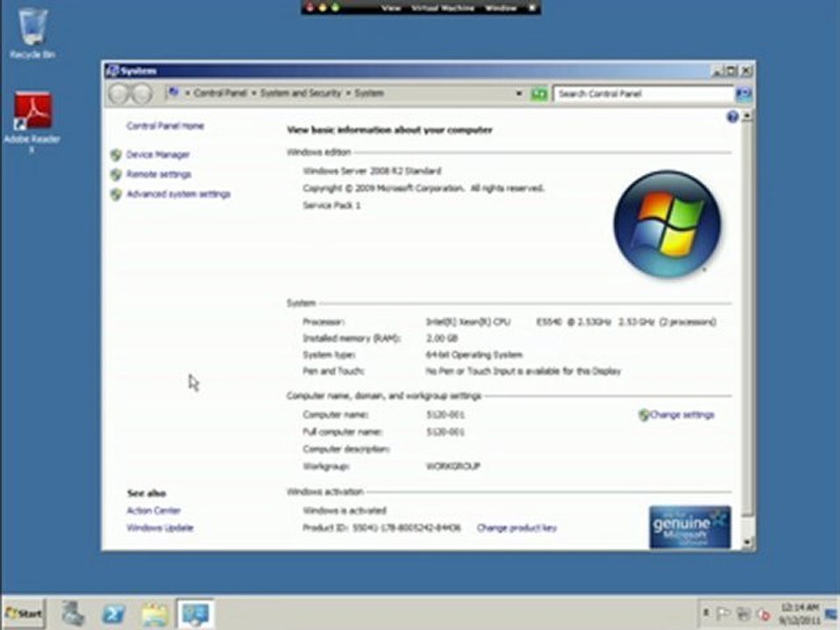This screenshot has height=630, width=840.
Task: Click the red tray notification icon
Action: click(x=763, y=614)
